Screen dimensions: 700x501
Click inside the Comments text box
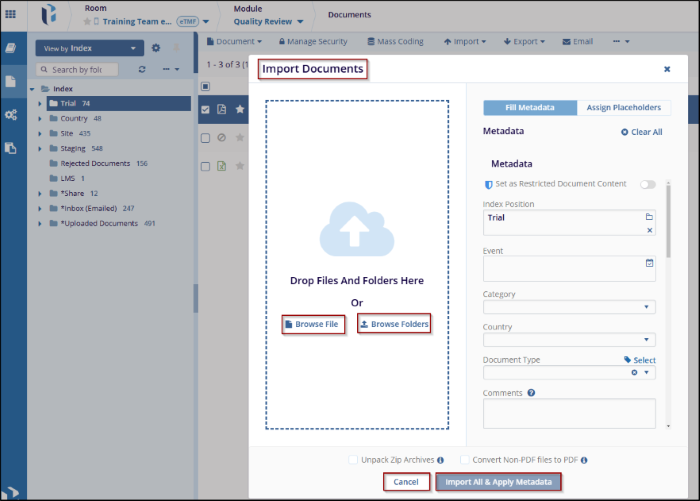[568, 414]
